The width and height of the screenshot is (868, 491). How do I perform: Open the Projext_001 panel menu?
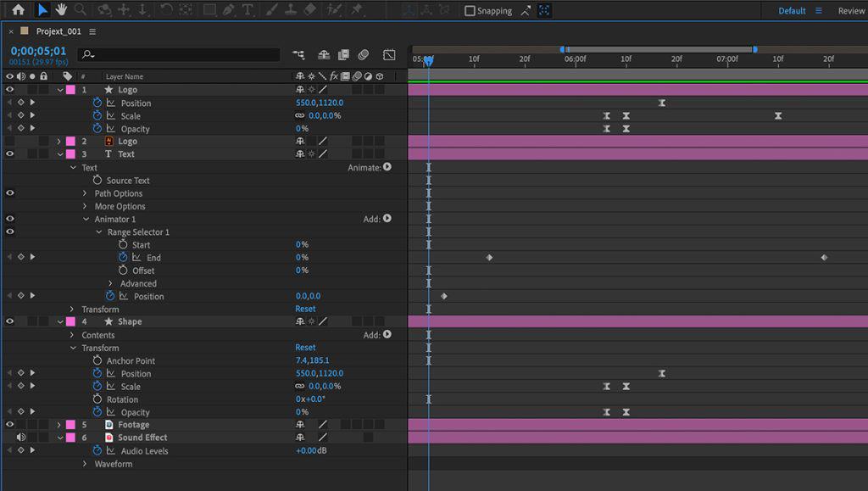[92, 31]
